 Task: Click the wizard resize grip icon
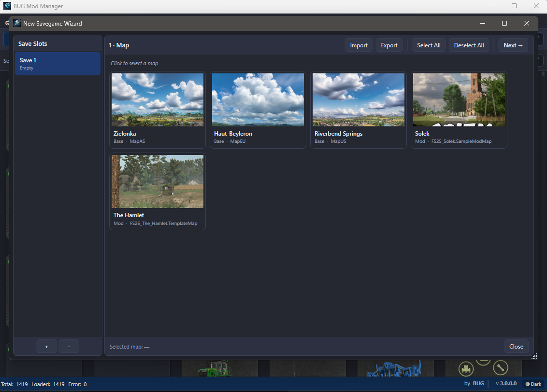(534, 356)
